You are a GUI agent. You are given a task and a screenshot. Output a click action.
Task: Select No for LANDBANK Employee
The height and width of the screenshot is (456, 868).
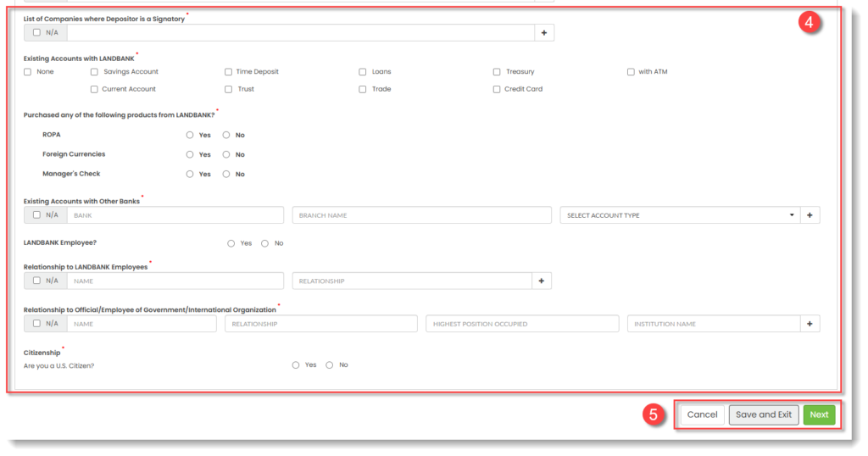tap(264, 243)
